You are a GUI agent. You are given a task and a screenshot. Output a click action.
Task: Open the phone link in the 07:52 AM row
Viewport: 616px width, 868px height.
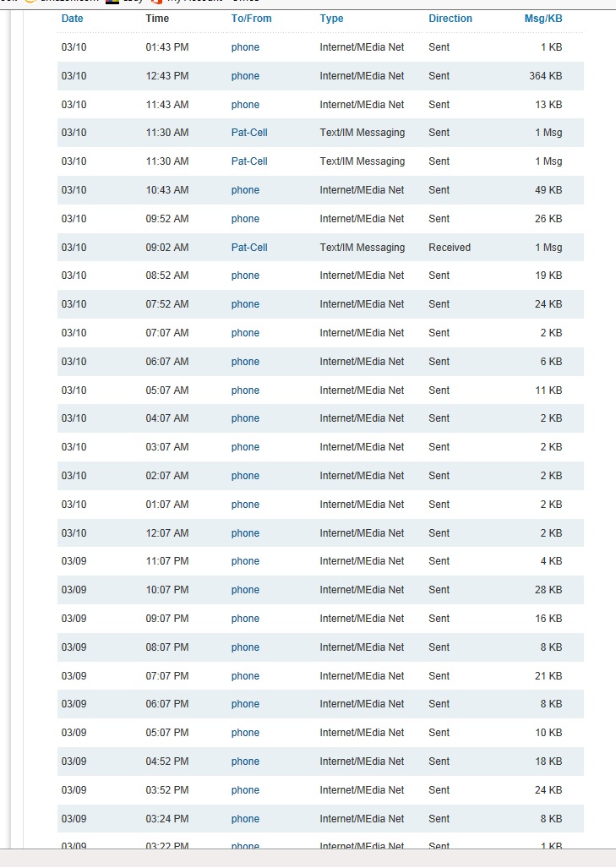(x=245, y=304)
